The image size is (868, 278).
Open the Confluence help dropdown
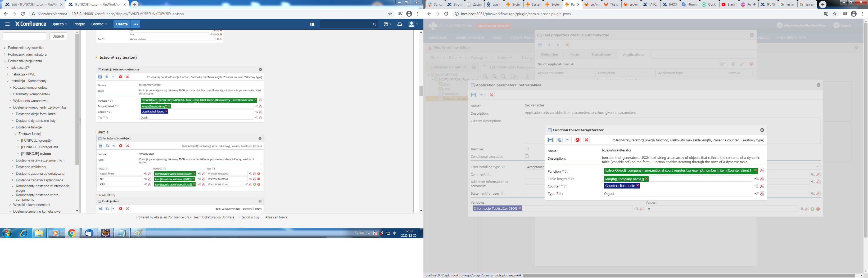pos(387,24)
